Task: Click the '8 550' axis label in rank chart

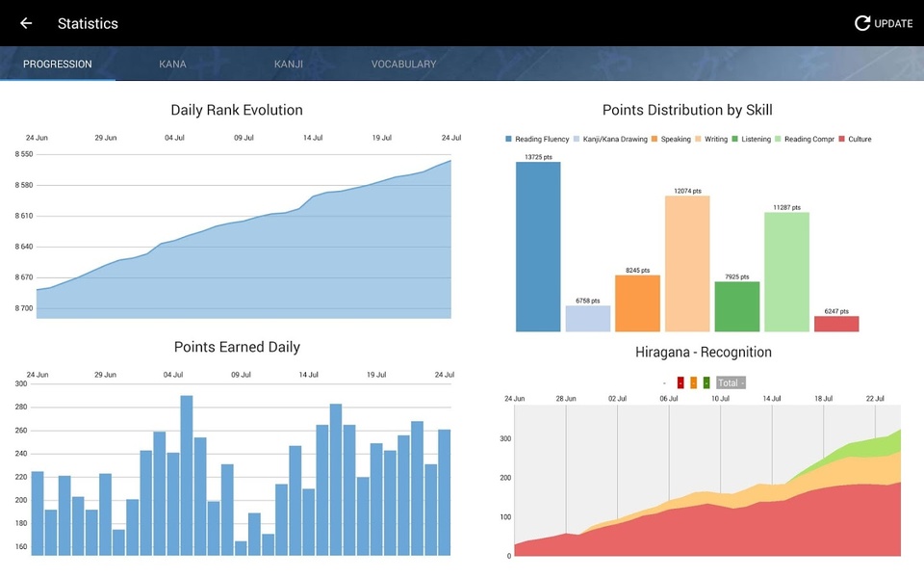Action: coord(24,154)
